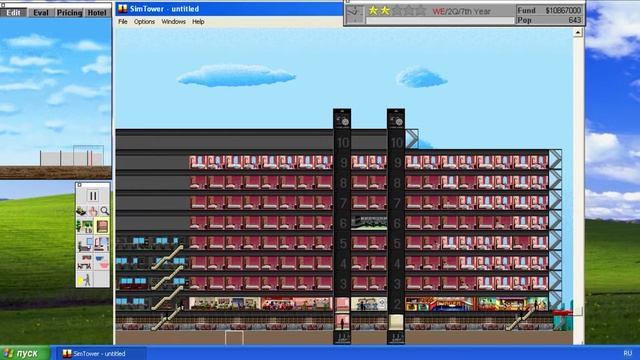Switch to the Pricing tab
Image resolution: width=640 pixels, height=360 pixels.
click(x=69, y=13)
